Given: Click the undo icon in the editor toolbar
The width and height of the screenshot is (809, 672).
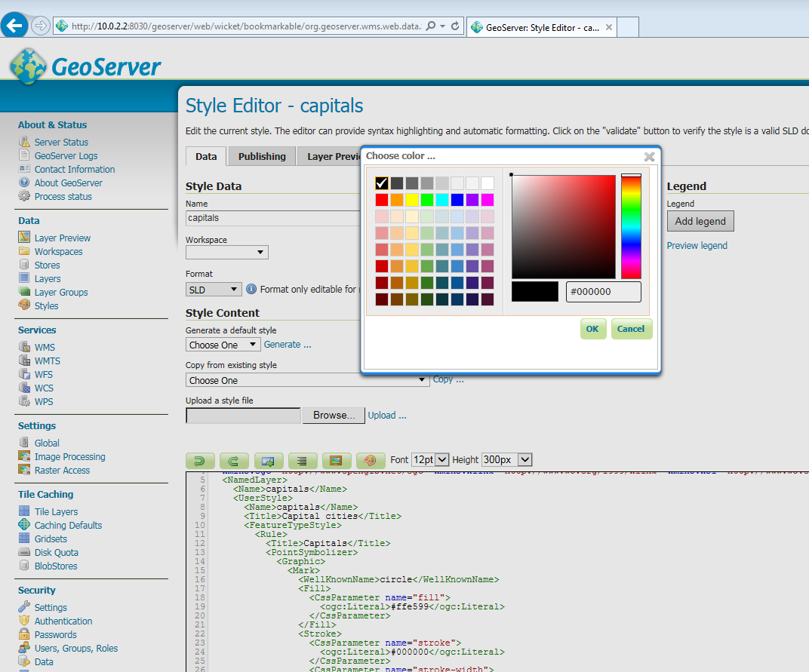Looking at the screenshot, I should pyautogui.click(x=200, y=460).
